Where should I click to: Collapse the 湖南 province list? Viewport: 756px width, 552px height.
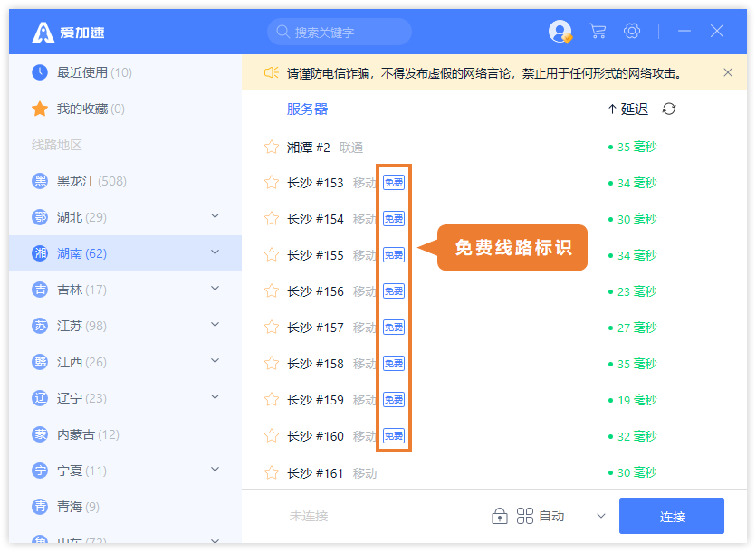click(215, 252)
